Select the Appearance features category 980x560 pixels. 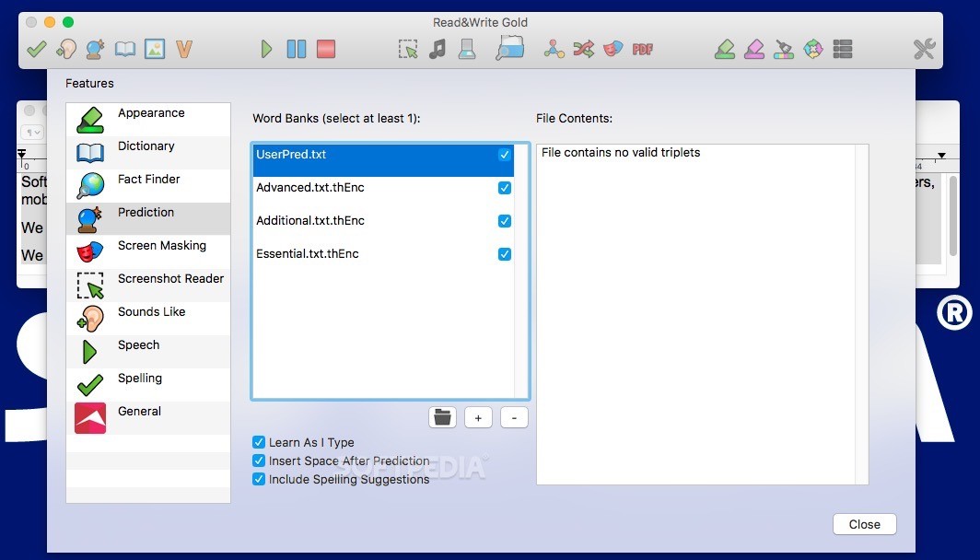click(x=148, y=120)
